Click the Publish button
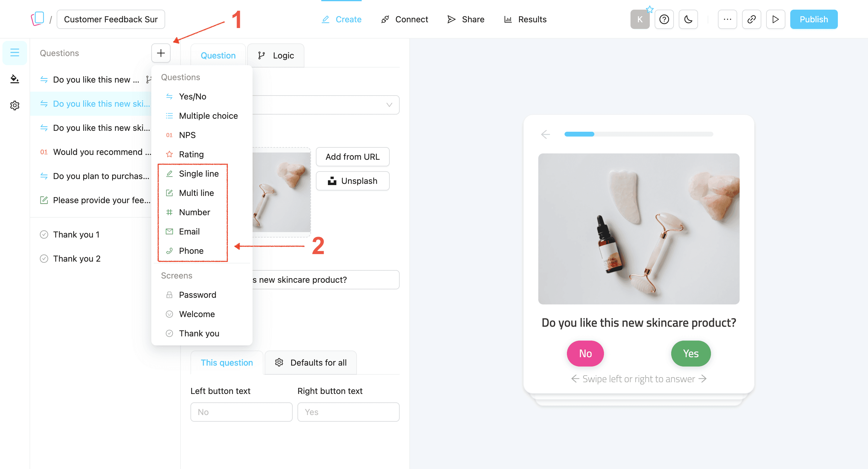This screenshot has height=469, width=868. coord(813,19)
